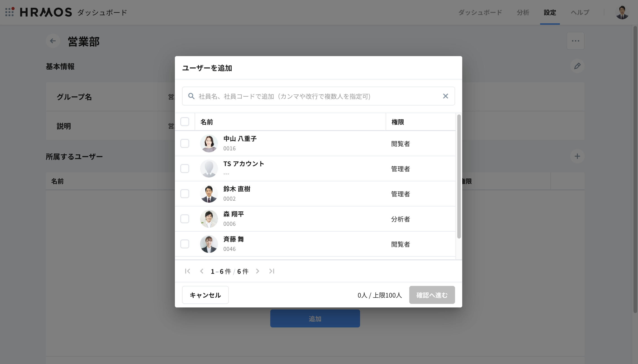Click the plus icon beside 所属するユーザー
Image resolution: width=638 pixels, height=364 pixels.
(577, 156)
